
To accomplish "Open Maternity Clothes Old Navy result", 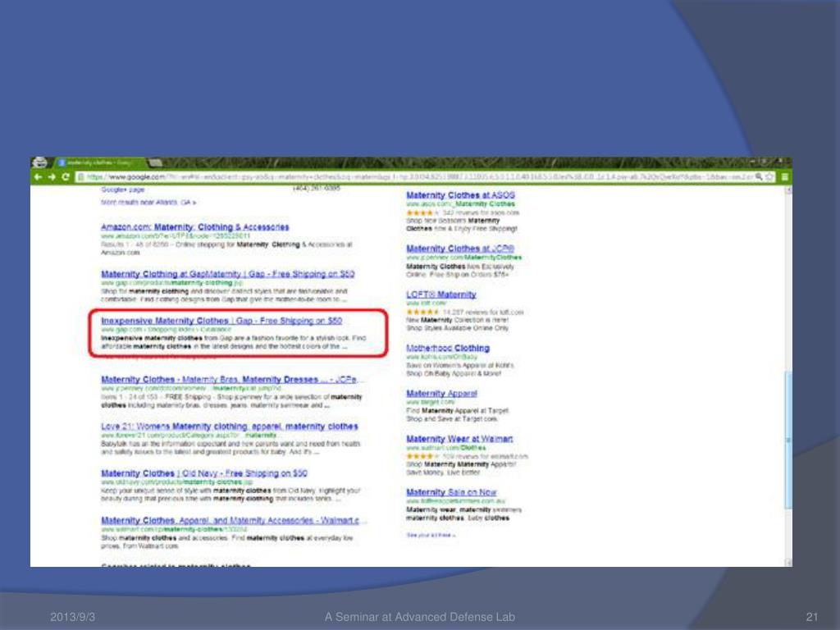I will point(204,473).
